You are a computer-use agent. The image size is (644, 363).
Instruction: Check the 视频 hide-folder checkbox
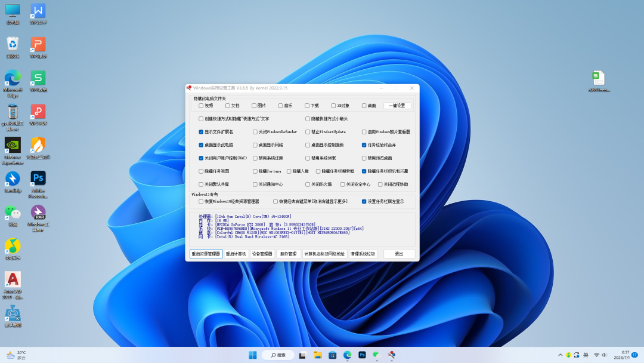(202, 105)
